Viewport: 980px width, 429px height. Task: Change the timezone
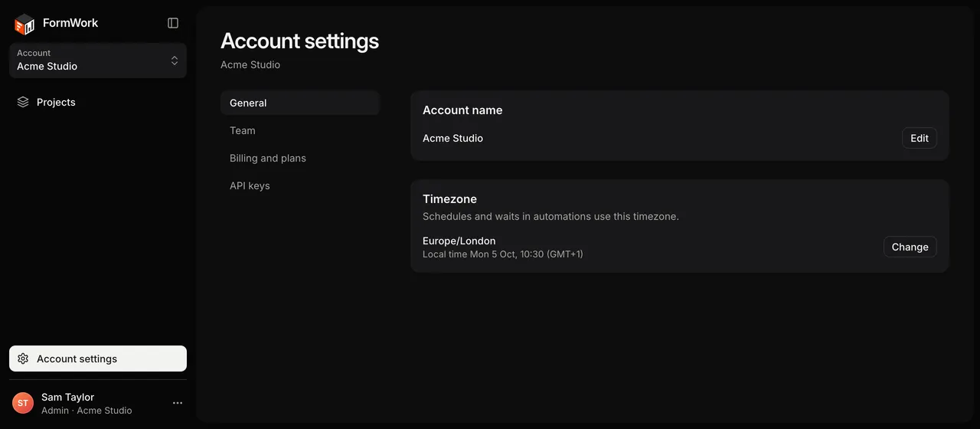tap(910, 247)
